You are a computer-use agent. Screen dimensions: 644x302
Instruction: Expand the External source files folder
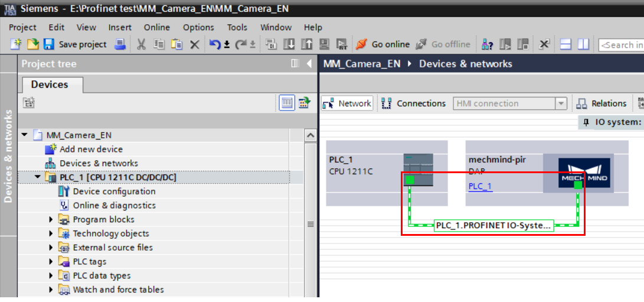(x=51, y=248)
